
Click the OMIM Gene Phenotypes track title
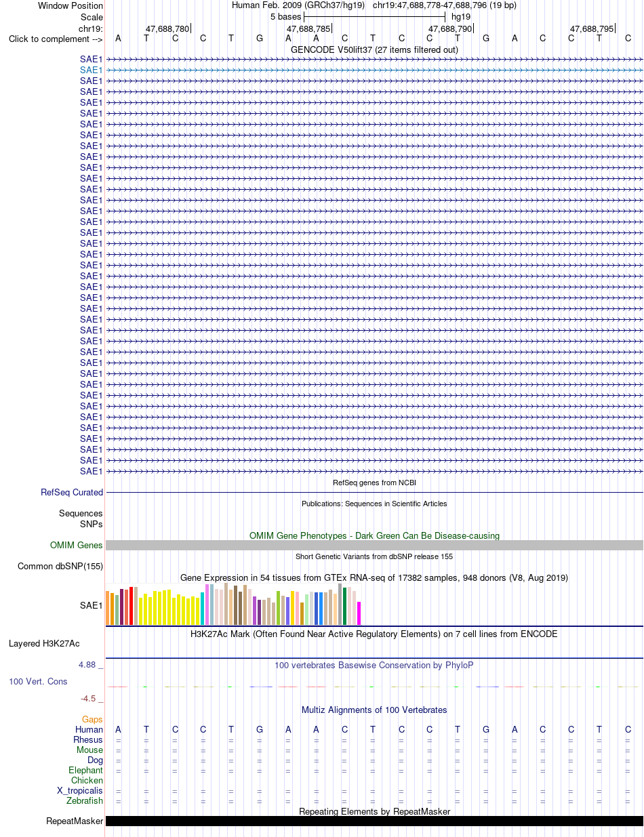[374, 536]
